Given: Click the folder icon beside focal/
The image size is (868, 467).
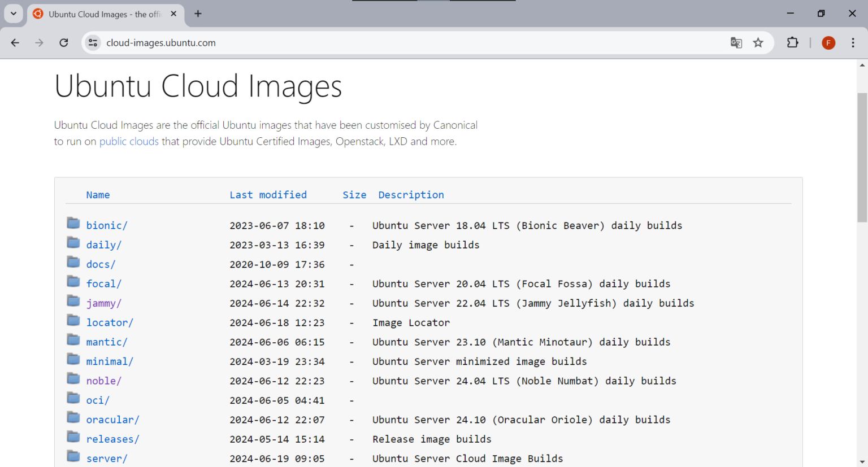Looking at the screenshot, I should pos(73,281).
